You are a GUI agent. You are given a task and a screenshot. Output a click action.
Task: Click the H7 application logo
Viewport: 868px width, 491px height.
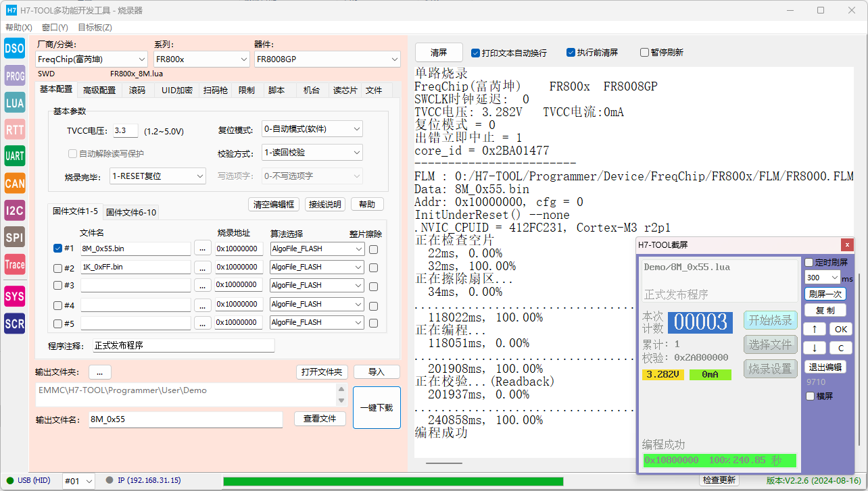coord(10,10)
